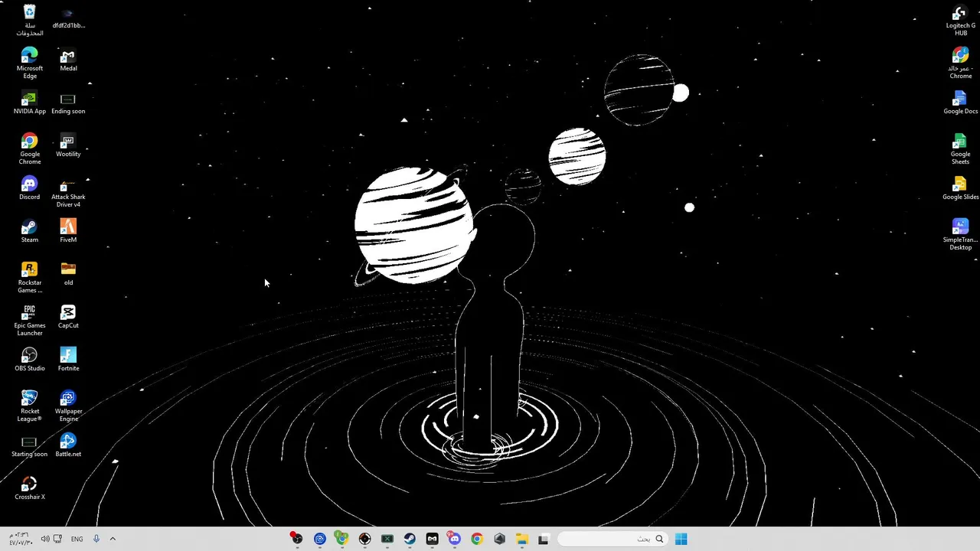Viewport: 980px width, 551px height.
Task: Select the FiveM desktop shortcut
Action: coord(68,231)
